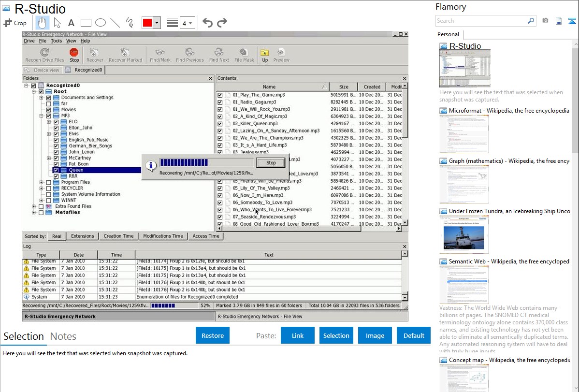Open the line width dropdown showing 4
Image resolution: width=579 pixels, height=392 pixels.
pyautogui.click(x=188, y=23)
